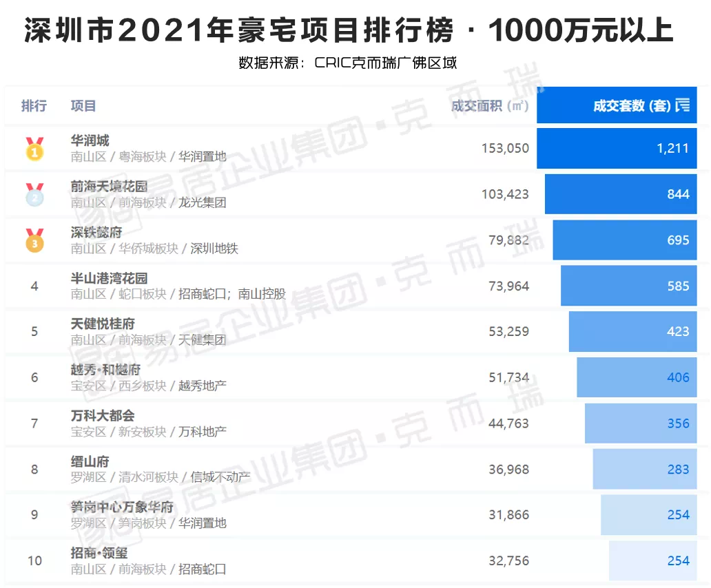Click the 844 transaction bar

click(621, 194)
